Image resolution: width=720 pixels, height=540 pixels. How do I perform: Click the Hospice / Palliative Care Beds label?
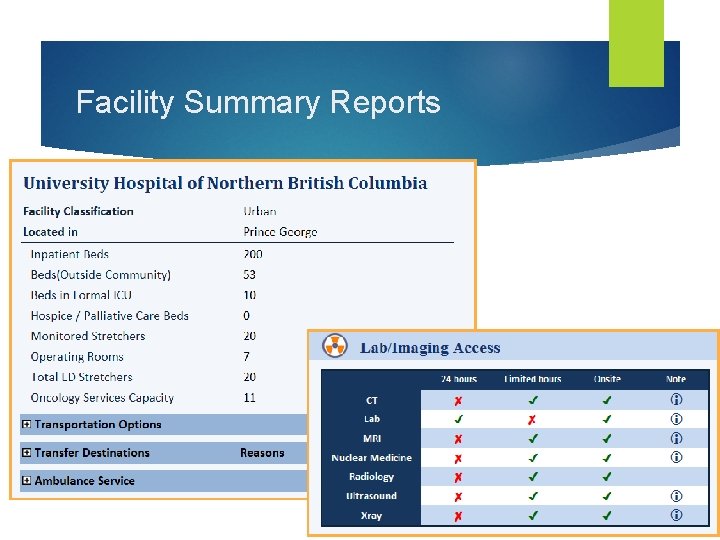pyautogui.click(x=109, y=316)
